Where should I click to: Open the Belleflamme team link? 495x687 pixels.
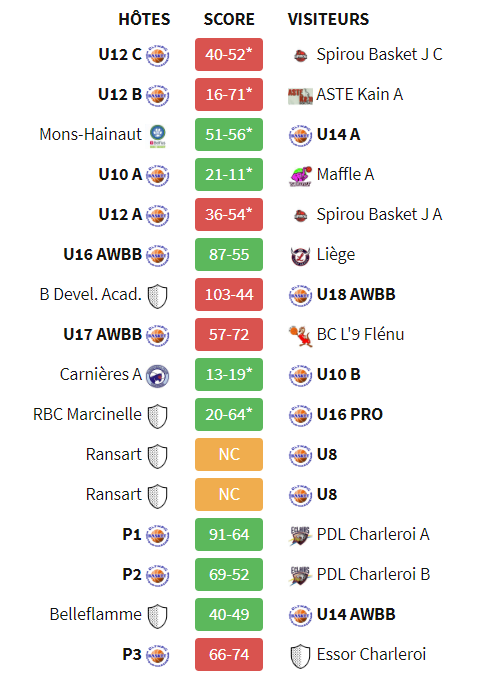[x=95, y=614]
